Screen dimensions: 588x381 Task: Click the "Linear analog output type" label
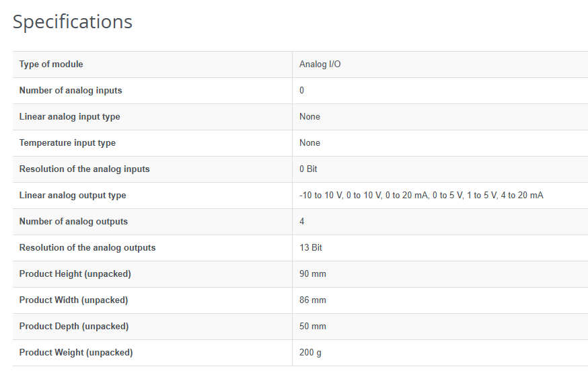coord(73,196)
